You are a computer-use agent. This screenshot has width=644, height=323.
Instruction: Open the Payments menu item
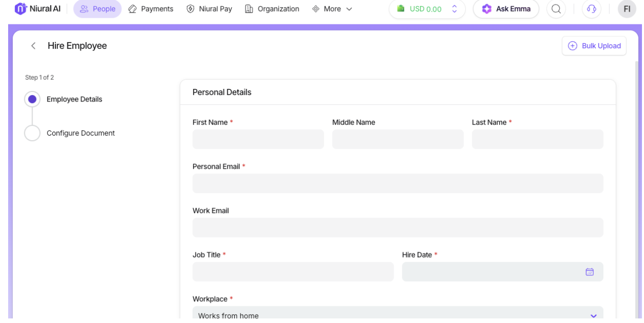click(151, 9)
